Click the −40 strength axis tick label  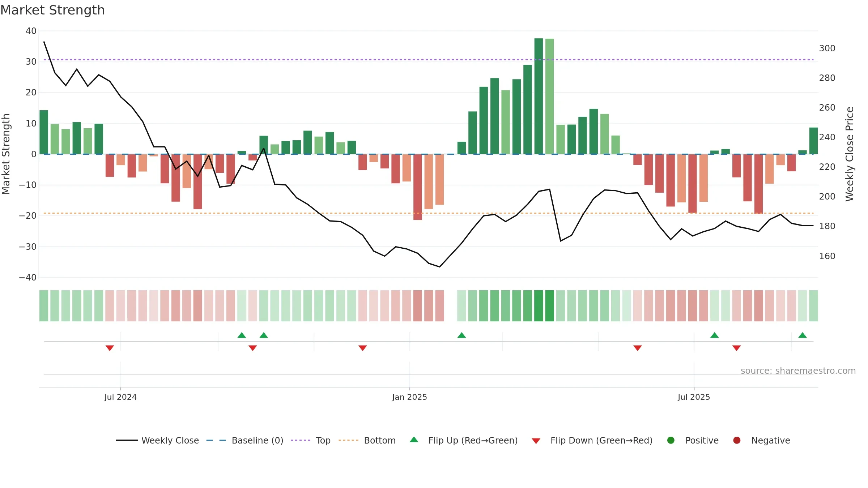27,278
